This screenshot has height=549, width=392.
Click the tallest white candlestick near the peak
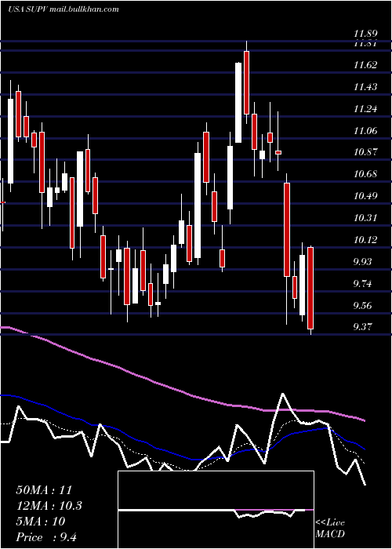[238, 103]
